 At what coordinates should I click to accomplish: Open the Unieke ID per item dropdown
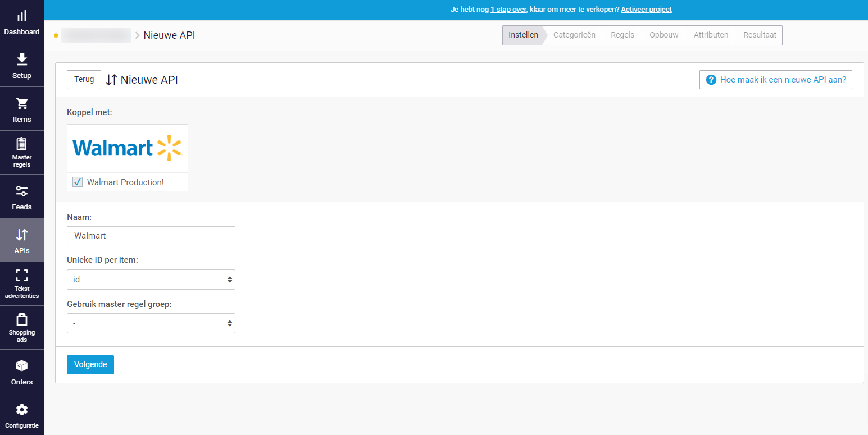click(151, 279)
